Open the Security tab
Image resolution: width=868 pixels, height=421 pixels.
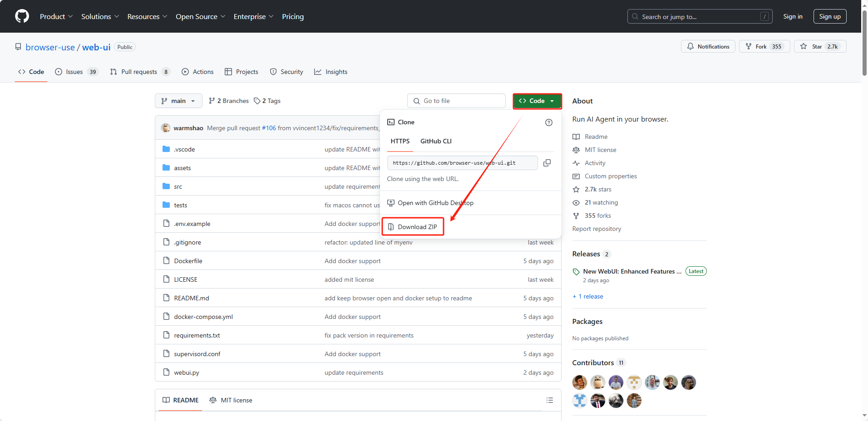click(x=286, y=72)
